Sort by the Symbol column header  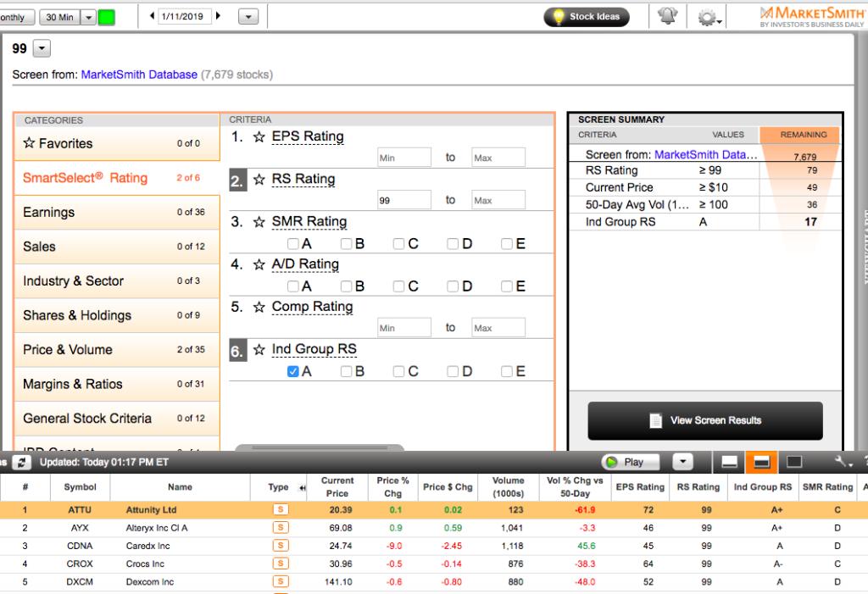pos(81,487)
